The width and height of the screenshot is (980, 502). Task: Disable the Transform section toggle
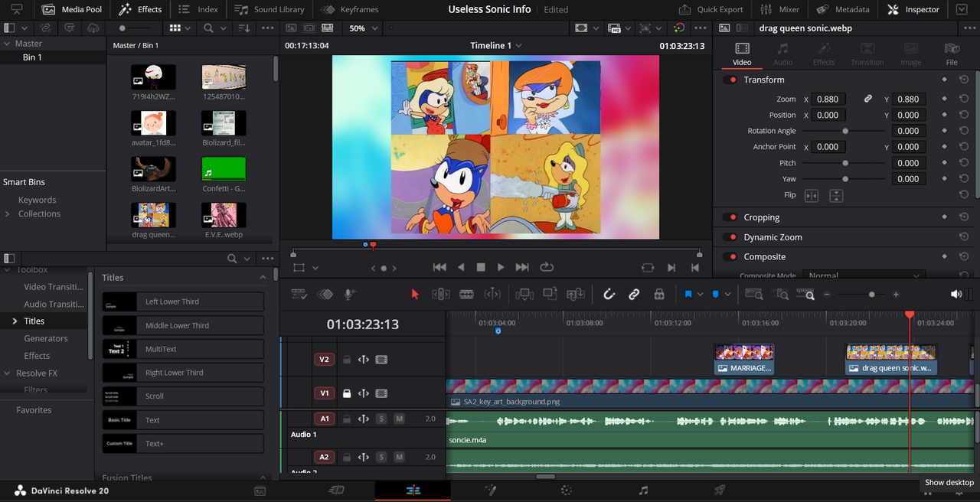tap(730, 80)
